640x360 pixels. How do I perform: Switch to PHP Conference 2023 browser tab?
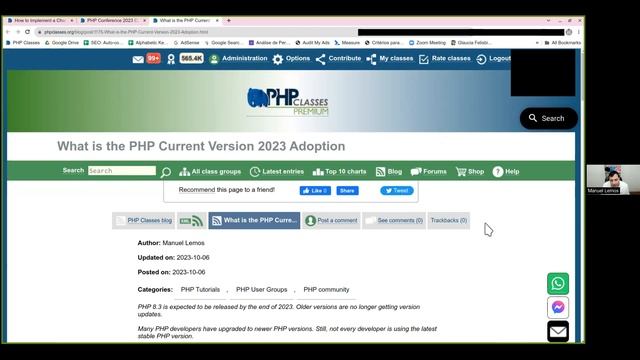click(x=112, y=20)
